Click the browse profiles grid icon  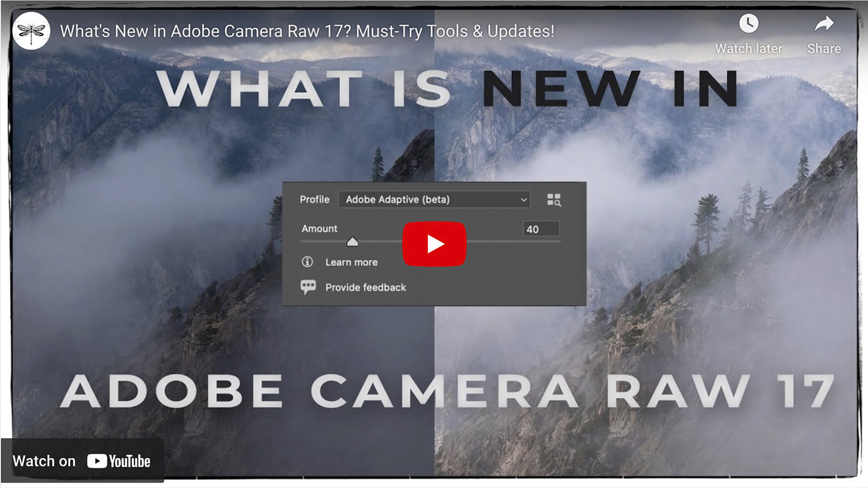click(x=554, y=200)
